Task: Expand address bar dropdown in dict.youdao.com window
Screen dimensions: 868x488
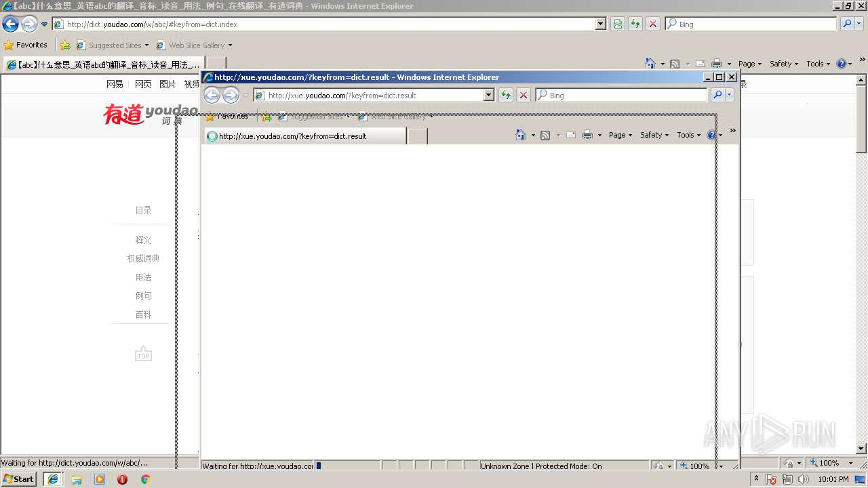Action: coord(601,24)
